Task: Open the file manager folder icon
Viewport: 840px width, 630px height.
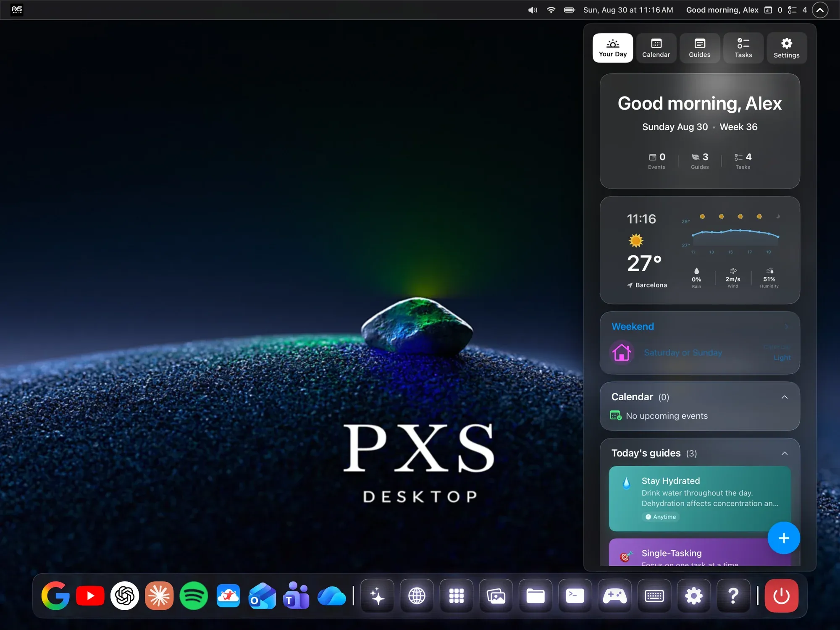Action: [535, 596]
